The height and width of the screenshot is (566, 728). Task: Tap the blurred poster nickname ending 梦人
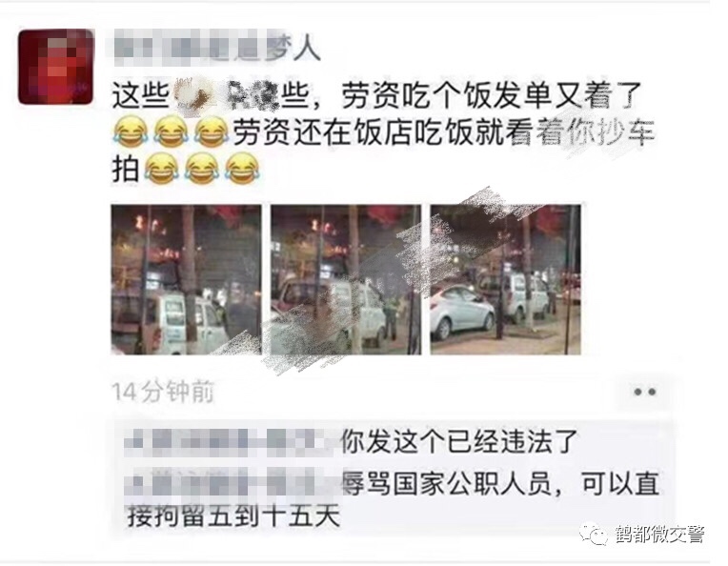[217, 48]
